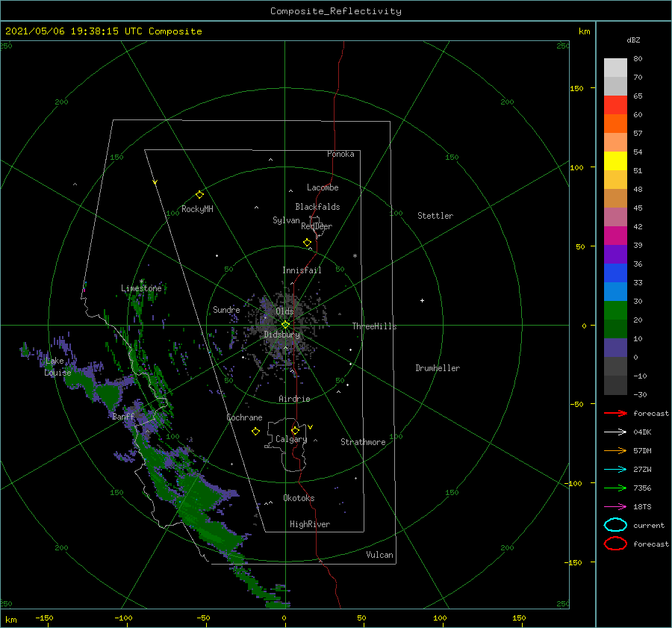Click the green 20-30 dBZ swatch
This screenshot has width=672, height=628.
point(615,311)
